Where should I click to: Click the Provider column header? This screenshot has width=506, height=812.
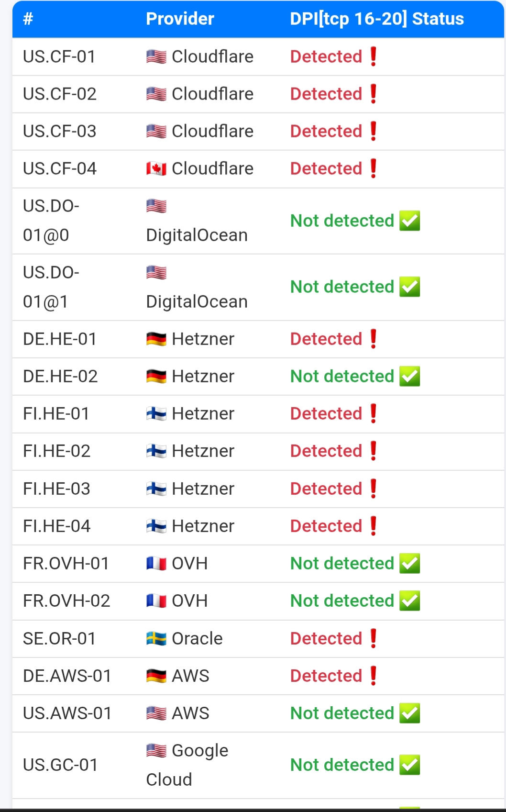[180, 19]
